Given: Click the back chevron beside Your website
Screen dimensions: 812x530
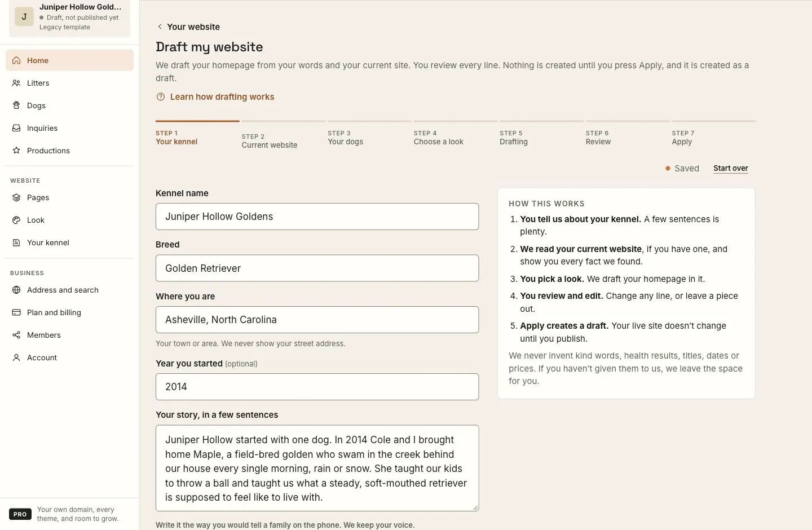Looking at the screenshot, I should point(160,26).
